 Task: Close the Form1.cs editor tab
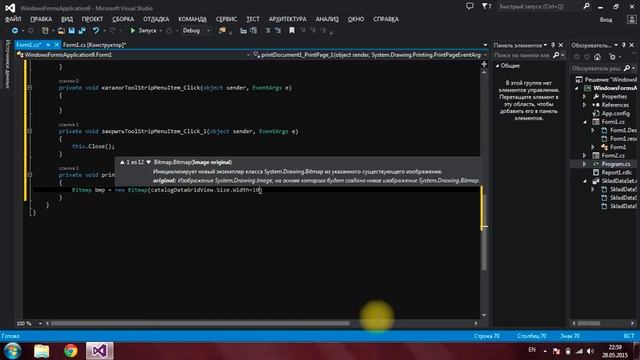[x=57, y=44]
